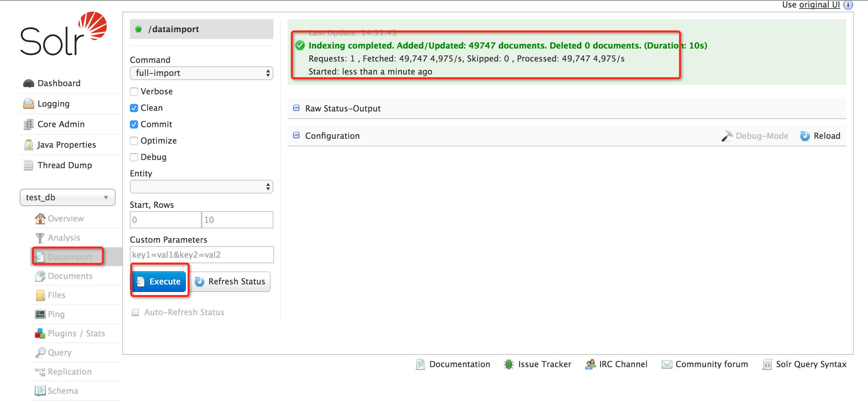Open the Command full-import dropdown
This screenshot has width=868, height=402.
click(202, 72)
